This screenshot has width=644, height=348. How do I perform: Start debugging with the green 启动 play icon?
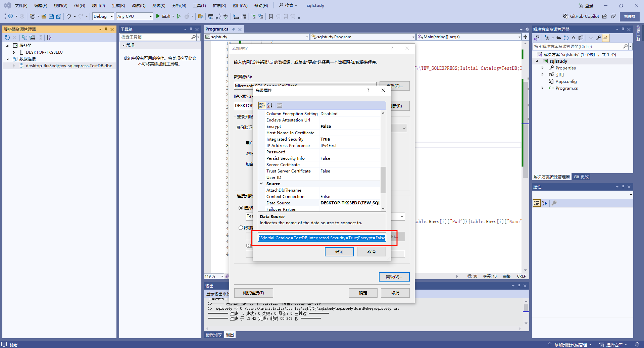coord(158,16)
